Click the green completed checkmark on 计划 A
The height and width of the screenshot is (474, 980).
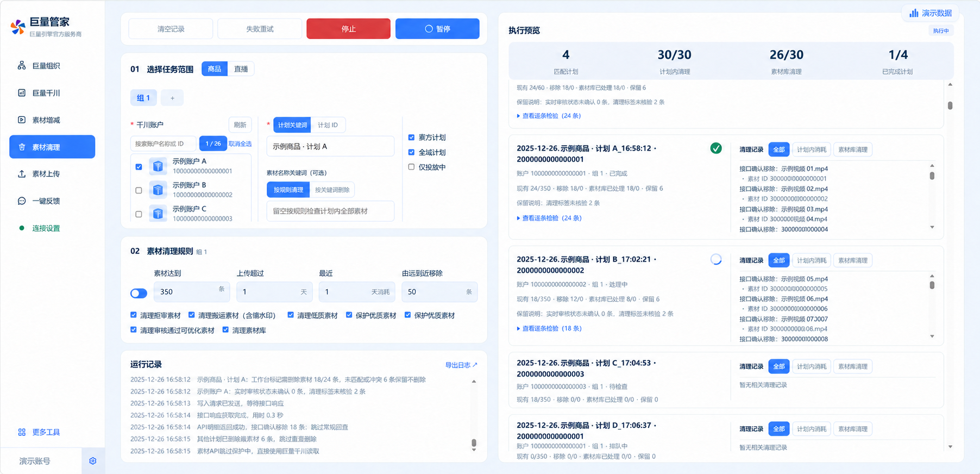pyautogui.click(x=716, y=148)
